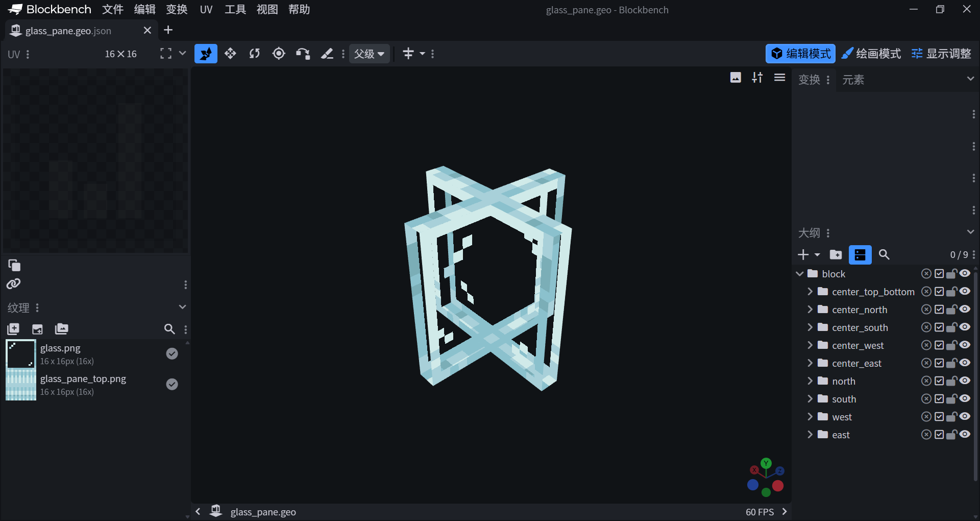Toggle outliner option buttons display
This screenshot has height=521, width=980.
tap(860, 254)
